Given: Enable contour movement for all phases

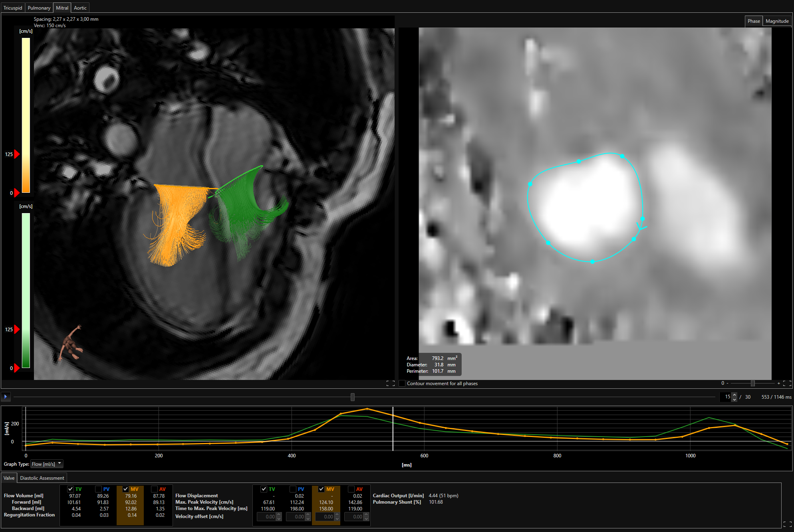Looking at the screenshot, I should [x=402, y=384].
